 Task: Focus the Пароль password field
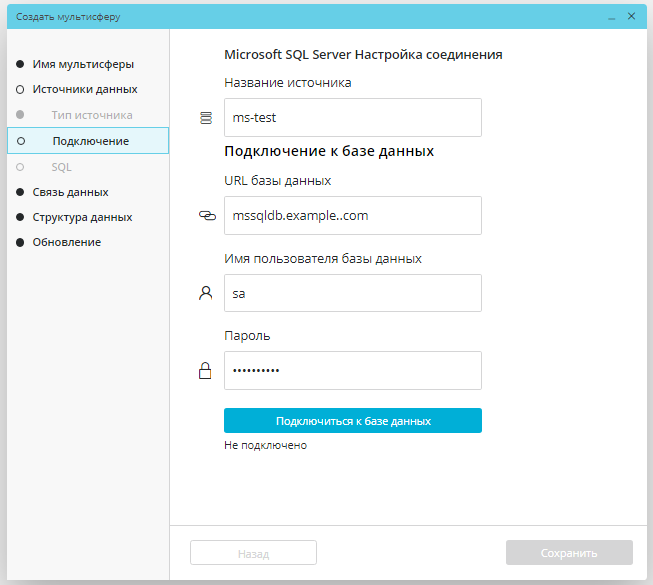pos(353,371)
